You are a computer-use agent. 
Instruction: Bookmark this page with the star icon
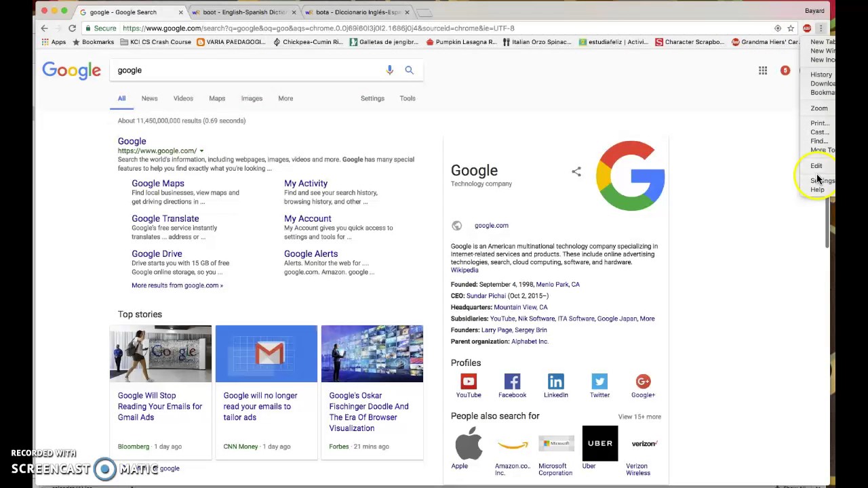pos(791,28)
